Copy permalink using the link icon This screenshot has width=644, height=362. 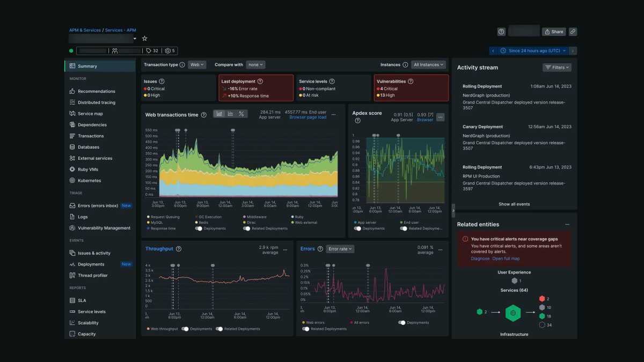573,32
